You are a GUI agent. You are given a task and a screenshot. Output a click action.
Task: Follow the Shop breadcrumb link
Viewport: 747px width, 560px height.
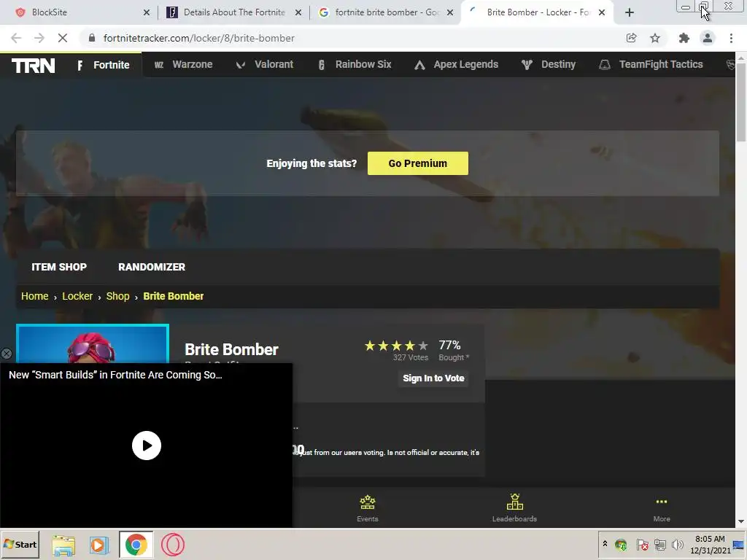tap(117, 296)
